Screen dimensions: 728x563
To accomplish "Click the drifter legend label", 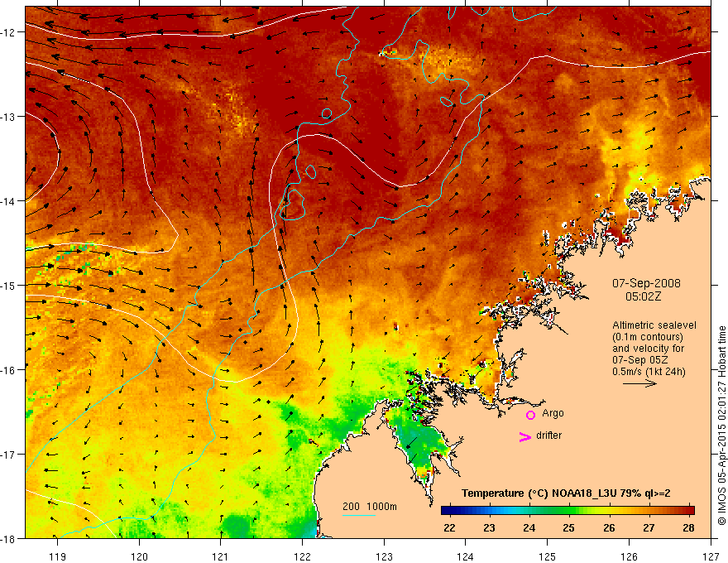I will pos(548,435).
